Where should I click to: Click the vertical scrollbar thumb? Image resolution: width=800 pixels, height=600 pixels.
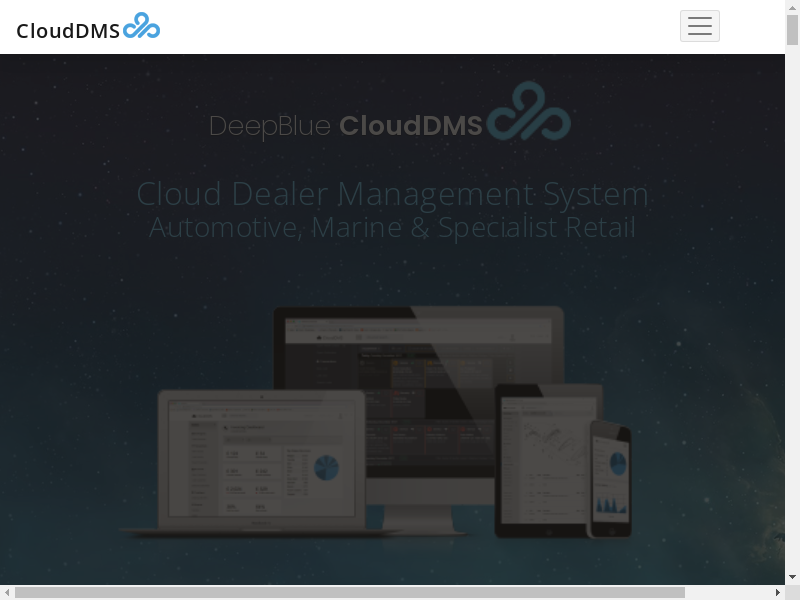pyautogui.click(x=792, y=30)
